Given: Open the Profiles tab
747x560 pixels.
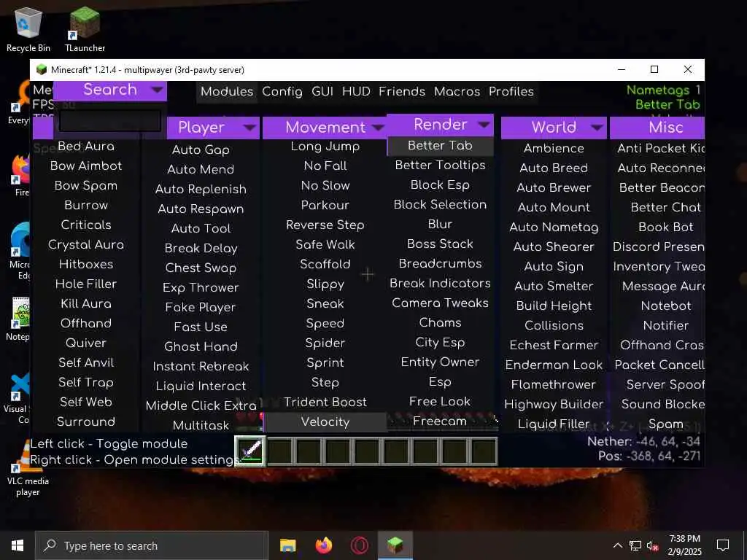Looking at the screenshot, I should coord(511,91).
